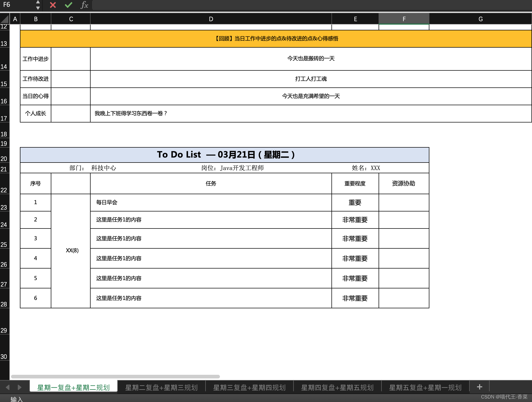Click the 部门：科技中心 text
The image size is (532, 402).
coord(93,168)
